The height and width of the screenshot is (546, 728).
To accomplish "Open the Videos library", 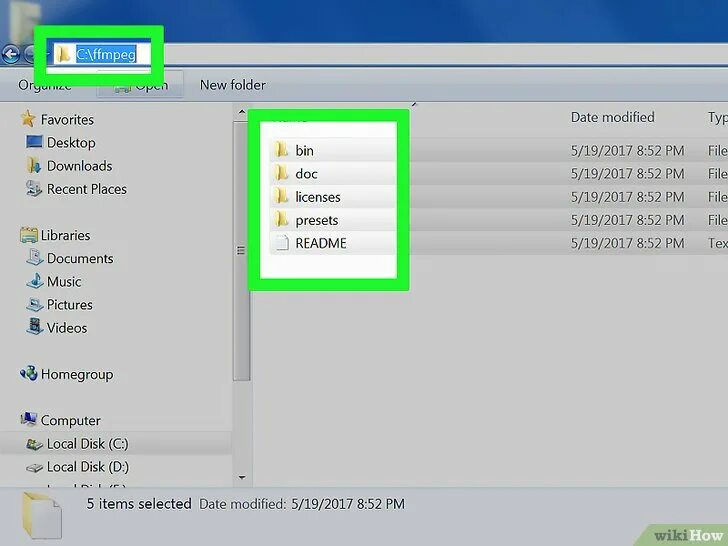I will pyautogui.click(x=66, y=328).
